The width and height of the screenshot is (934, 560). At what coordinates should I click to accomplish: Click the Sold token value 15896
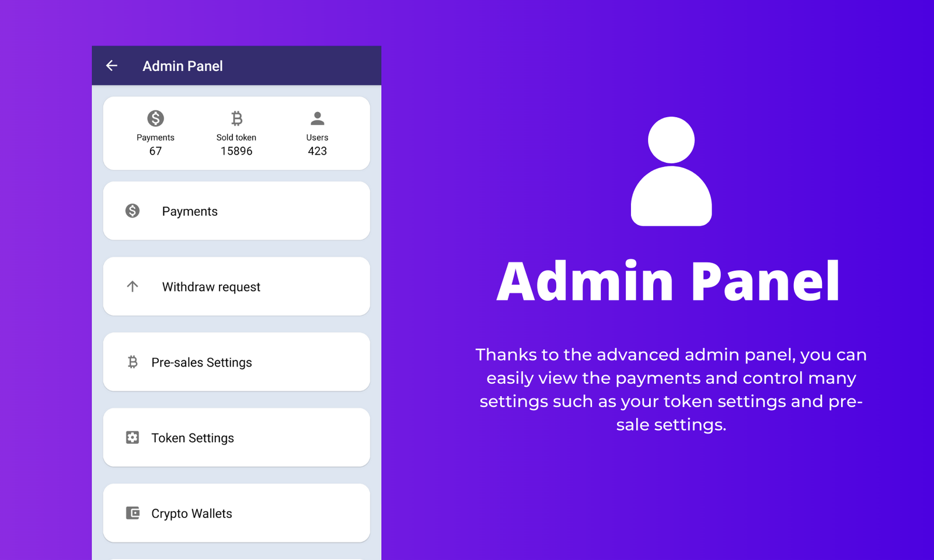(x=236, y=150)
